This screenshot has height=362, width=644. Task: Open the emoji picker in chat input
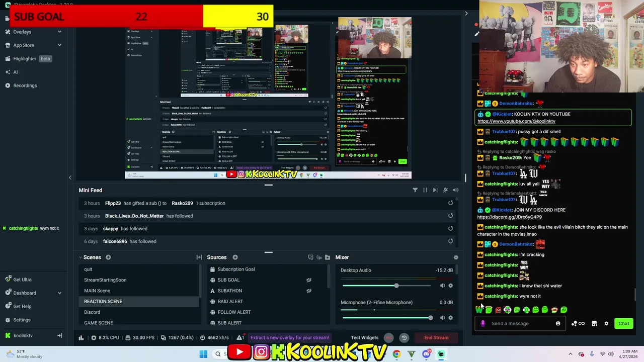tap(558, 323)
